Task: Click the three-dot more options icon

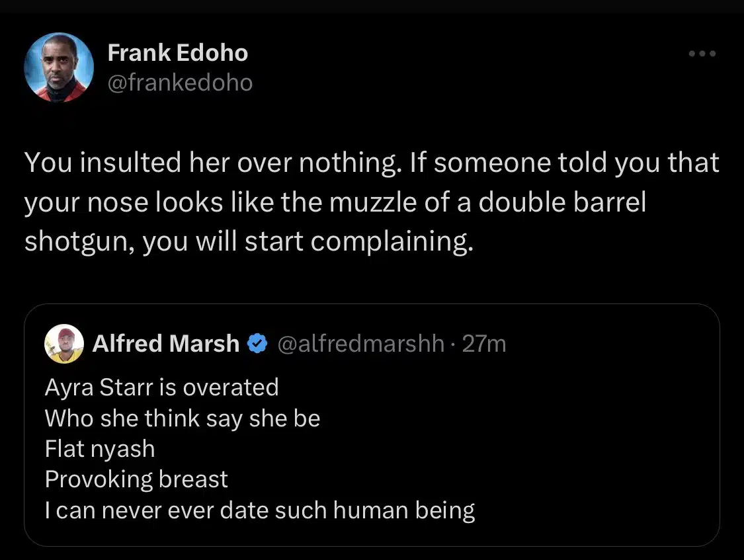Action: point(702,54)
